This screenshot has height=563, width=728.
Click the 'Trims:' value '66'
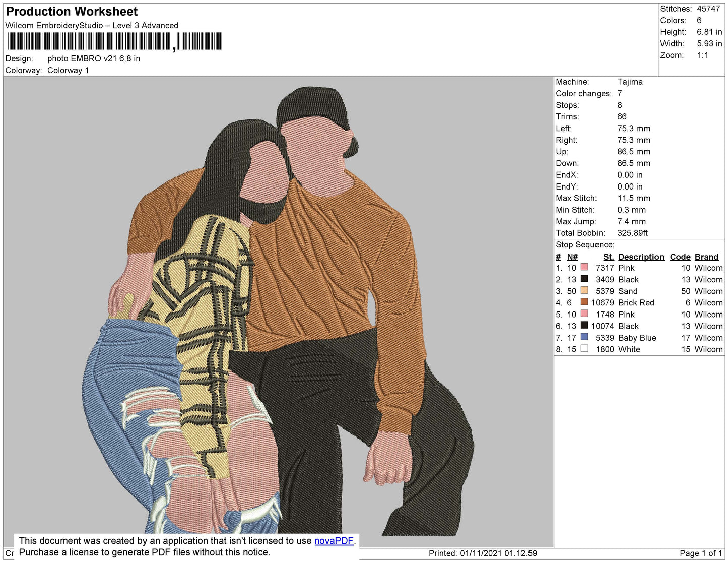point(622,116)
